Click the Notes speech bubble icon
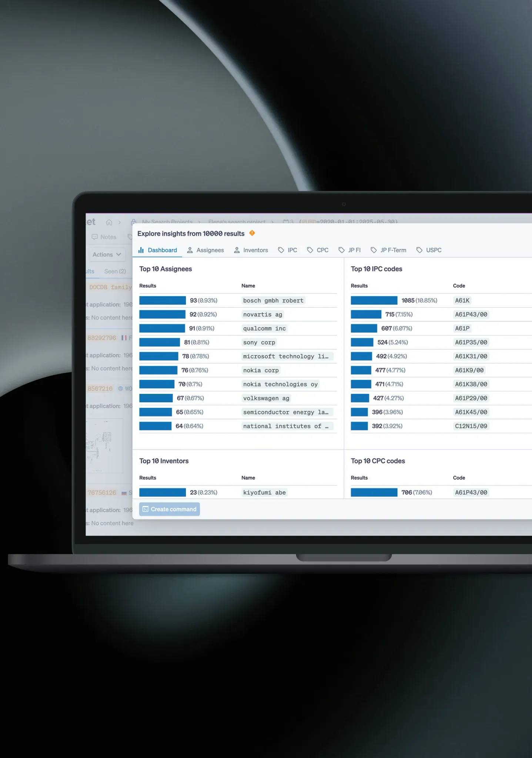This screenshot has height=758, width=532. [x=95, y=237]
